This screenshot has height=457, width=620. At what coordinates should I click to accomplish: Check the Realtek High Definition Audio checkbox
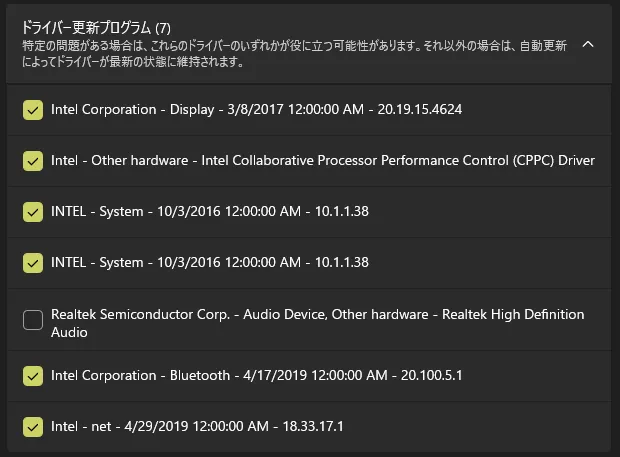[x=33, y=321]
